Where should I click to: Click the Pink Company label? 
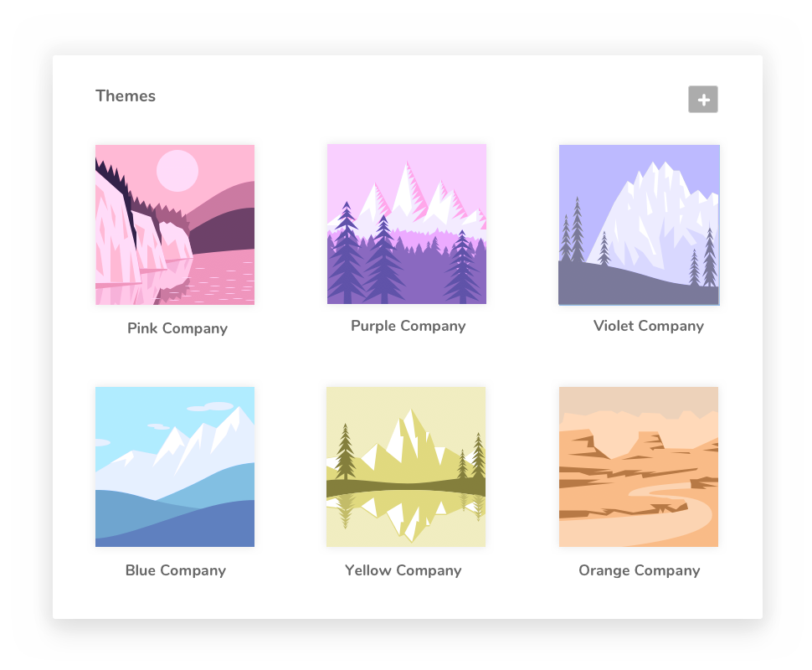click(x=177, y=328)
